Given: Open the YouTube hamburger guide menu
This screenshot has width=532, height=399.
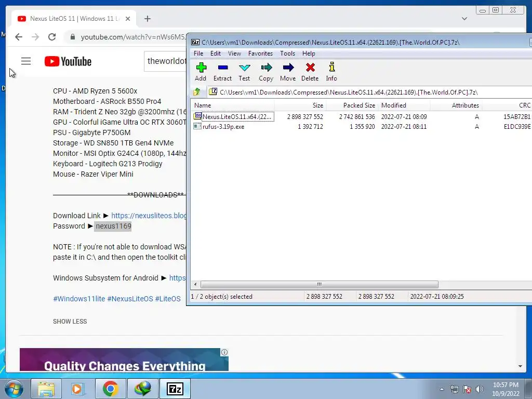Looking at the screenshot, I should (x=26, y=61).
